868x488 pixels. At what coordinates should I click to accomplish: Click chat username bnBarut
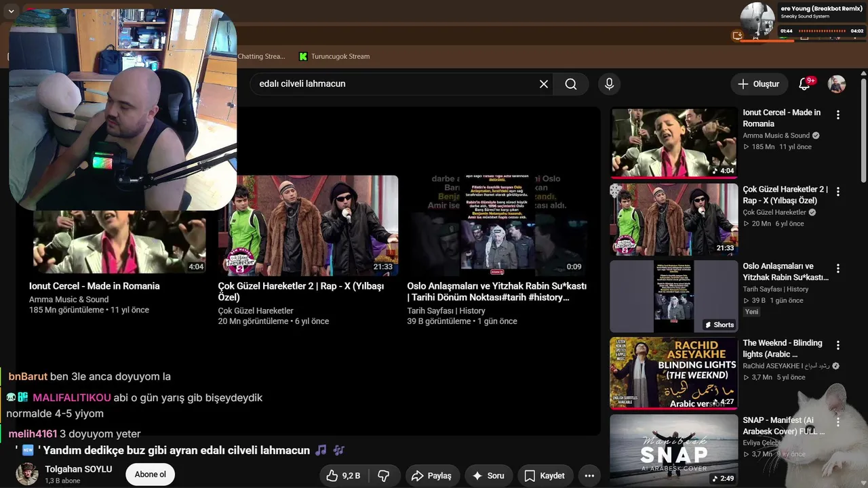pyautogui.click(x=28, y=377)
